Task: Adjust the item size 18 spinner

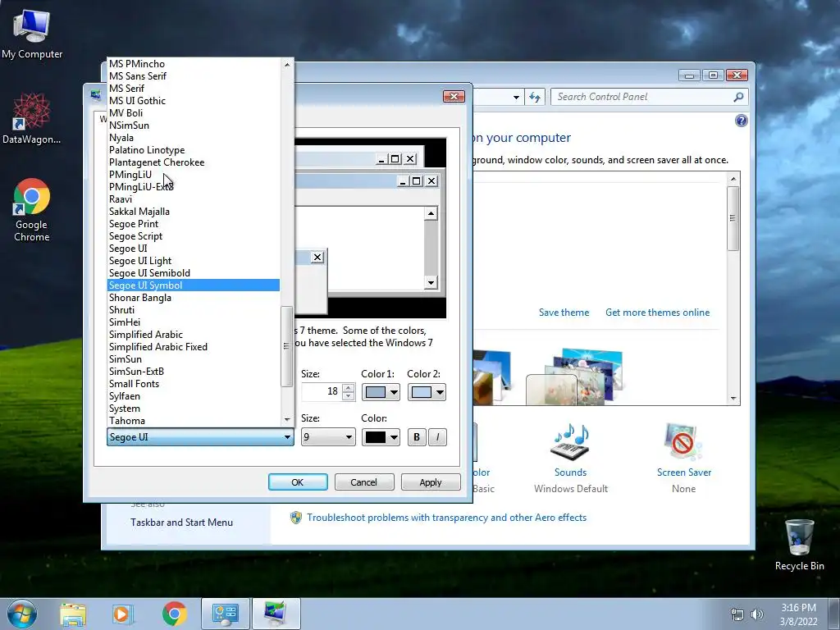Action: pos(348,392)
